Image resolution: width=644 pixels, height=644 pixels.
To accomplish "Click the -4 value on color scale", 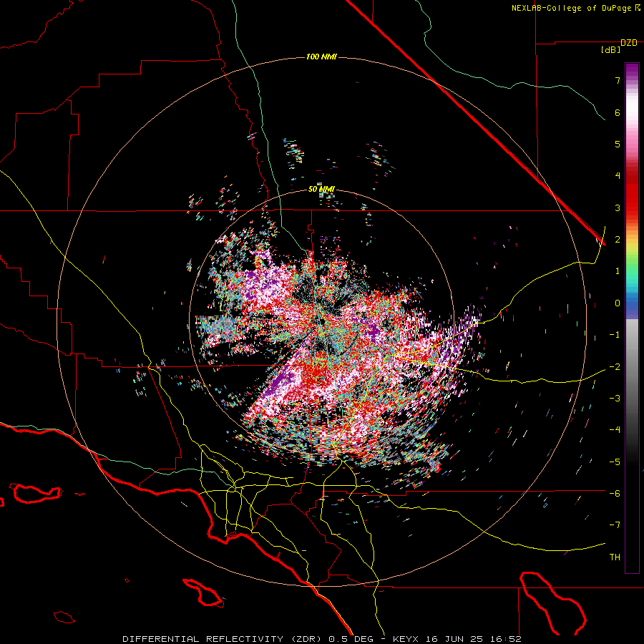I will 615,429.
